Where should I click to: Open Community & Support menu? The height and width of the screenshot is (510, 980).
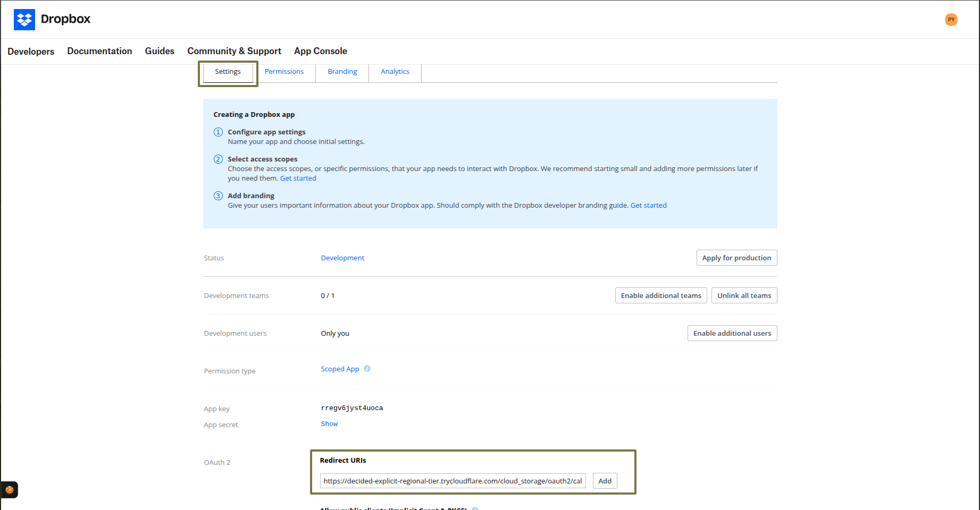[x=234, y=51]
